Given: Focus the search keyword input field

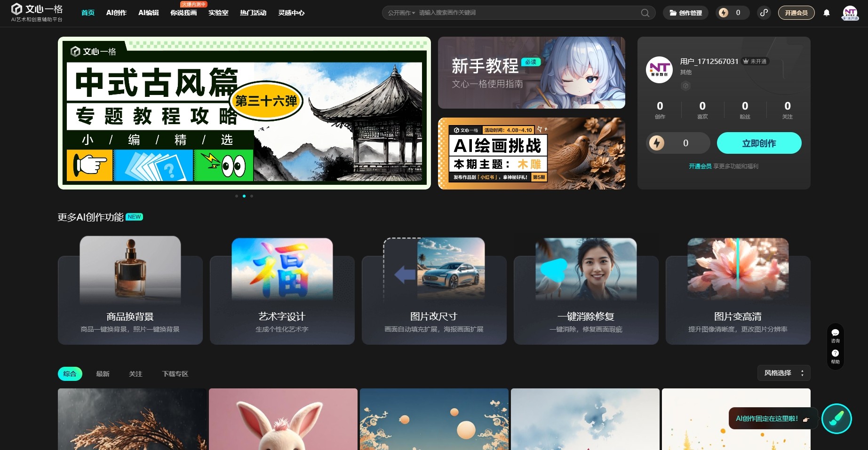Looking at the screenshot, I should coord(527,13).
